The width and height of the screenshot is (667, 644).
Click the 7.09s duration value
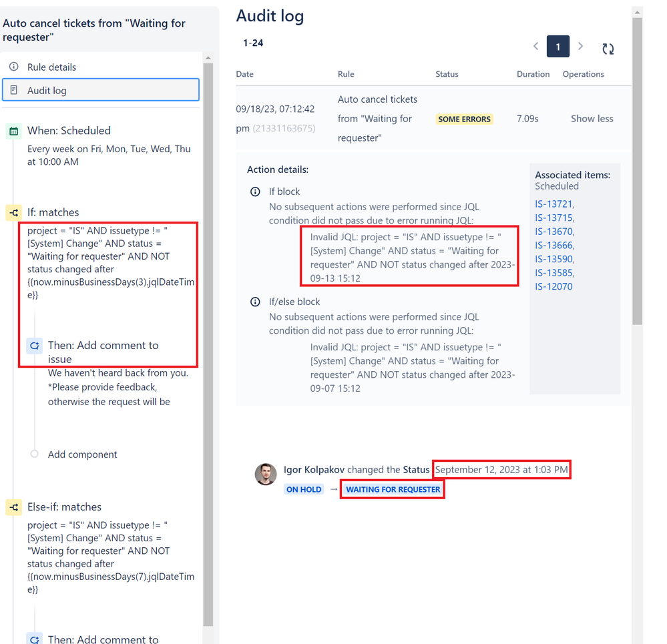[x=527, y=119]
